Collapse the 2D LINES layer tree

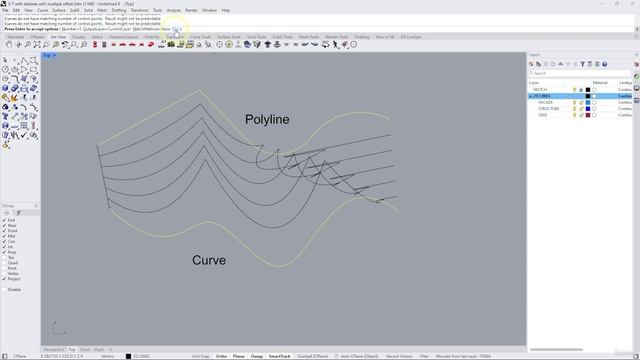tap(531, 96)
